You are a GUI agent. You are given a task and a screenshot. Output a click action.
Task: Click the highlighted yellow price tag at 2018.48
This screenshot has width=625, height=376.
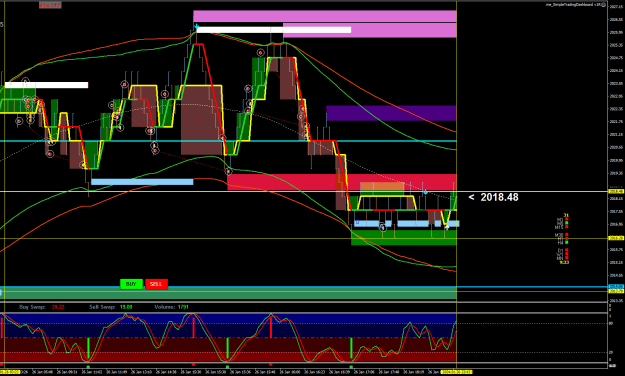(x=616, y=191)
